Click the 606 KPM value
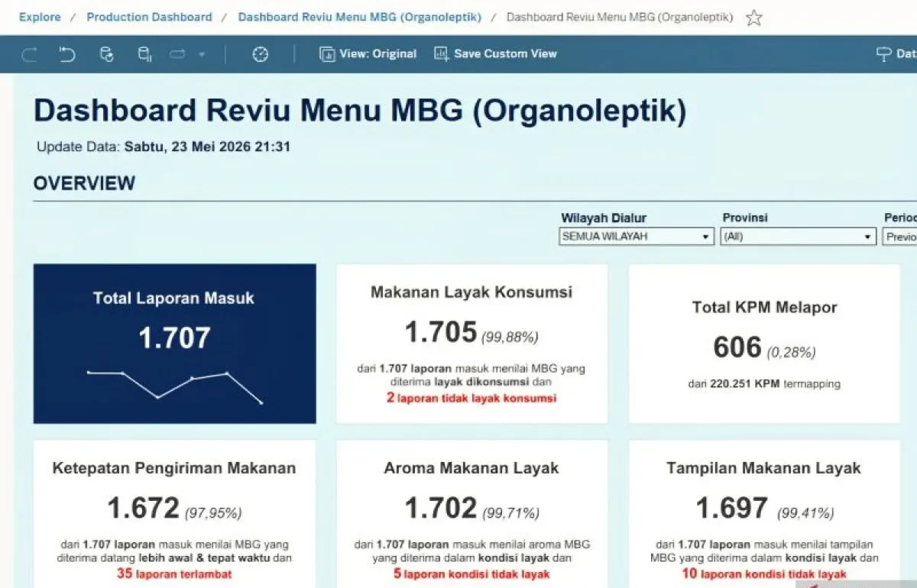This screenshot has height=588, width=917. [x=737, y=348]
